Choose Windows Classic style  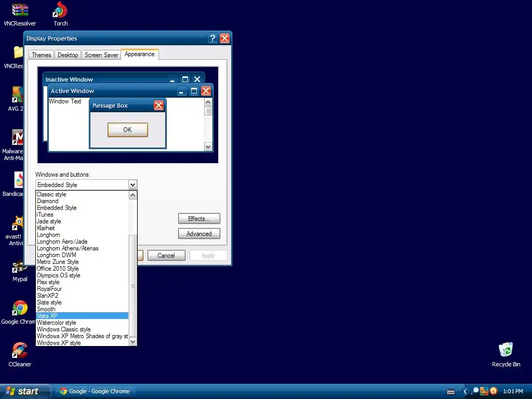click(82, 329)
